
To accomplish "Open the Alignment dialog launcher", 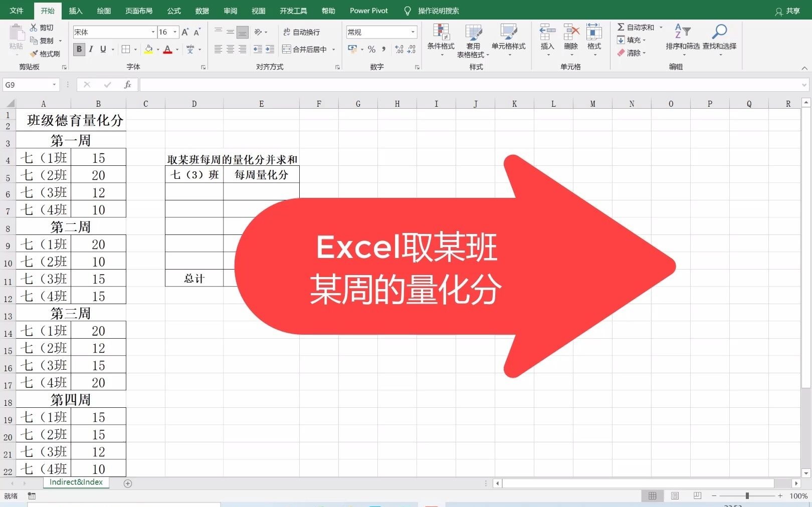I will (337, 67).
